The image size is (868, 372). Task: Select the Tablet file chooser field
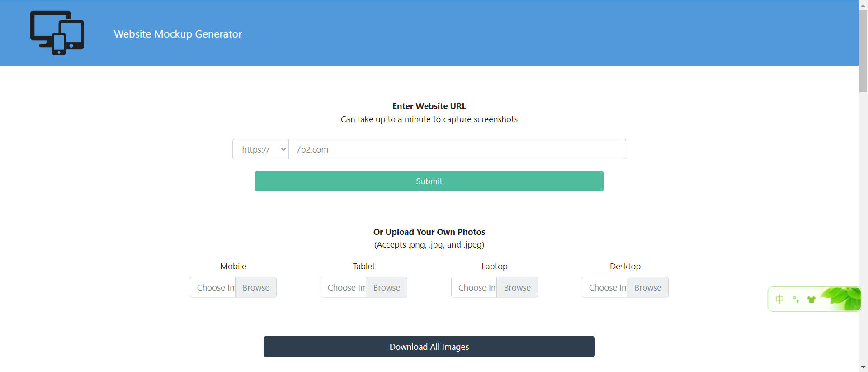coord(344,287)
